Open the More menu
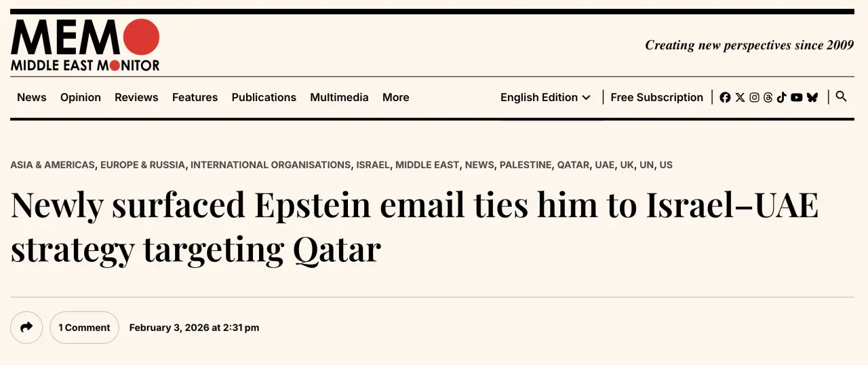 (395, 98)
